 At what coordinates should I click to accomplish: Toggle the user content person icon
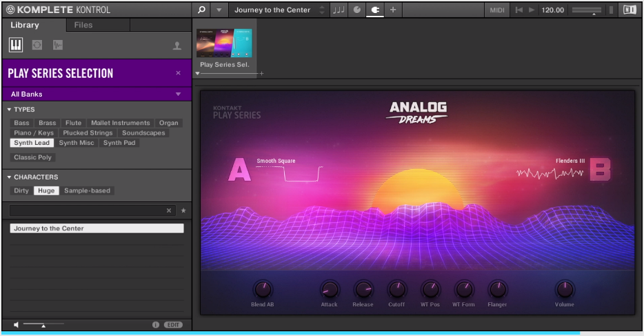(x=177, y=45)
